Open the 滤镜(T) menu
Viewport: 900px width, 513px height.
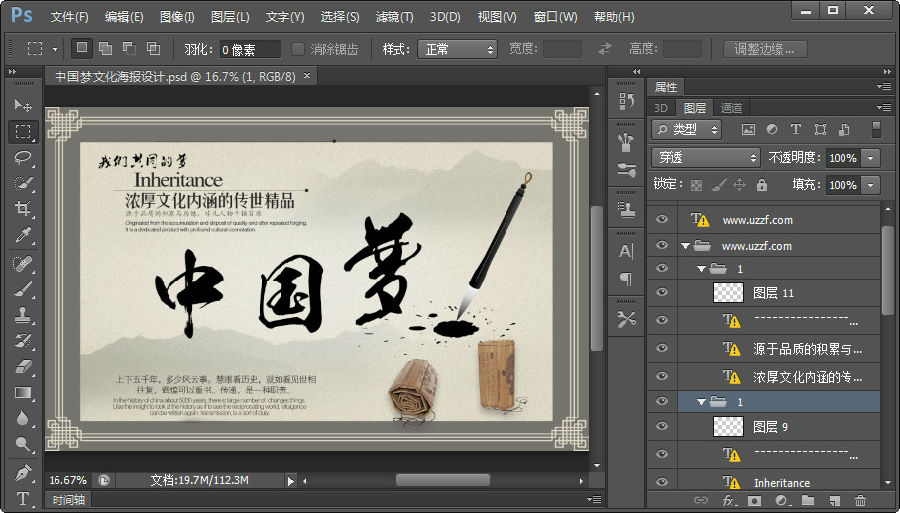tap(394, 17)
